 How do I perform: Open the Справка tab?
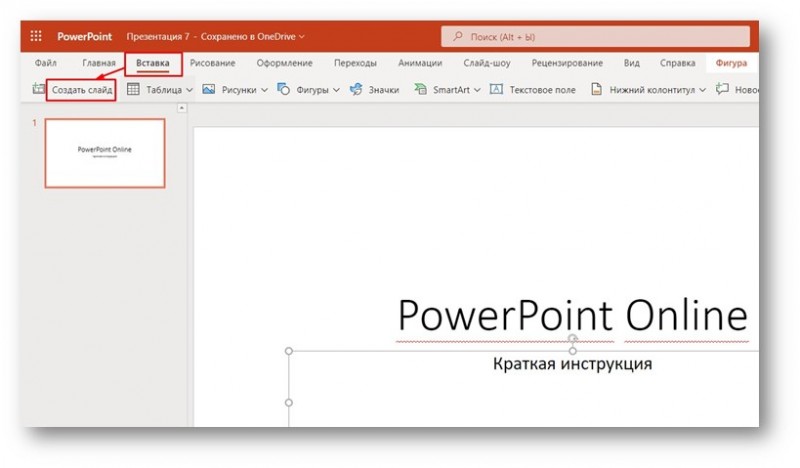click(x=677, y=63)
